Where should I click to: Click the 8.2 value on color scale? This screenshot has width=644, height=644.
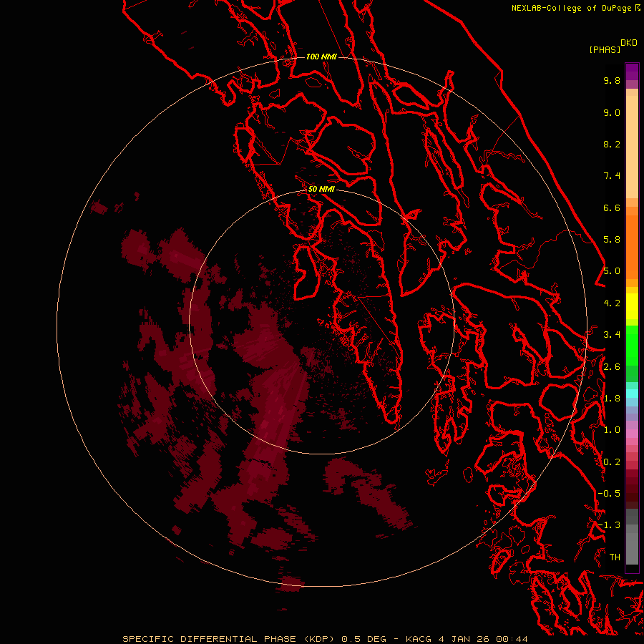click(612, 144)
